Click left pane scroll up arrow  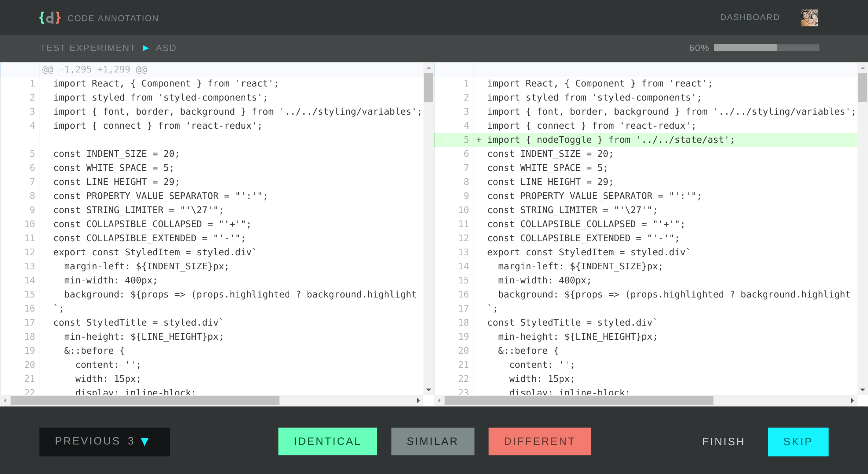coord(428,68)
